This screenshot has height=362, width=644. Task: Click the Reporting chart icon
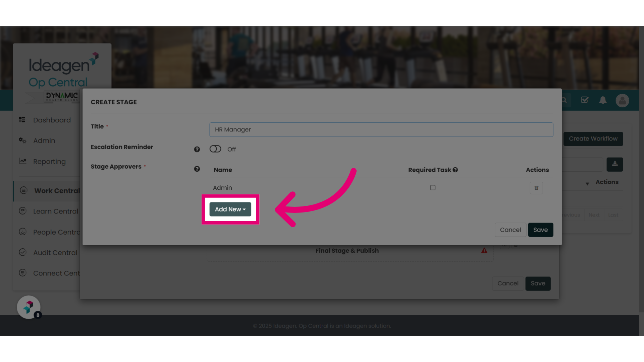point(22,161)
